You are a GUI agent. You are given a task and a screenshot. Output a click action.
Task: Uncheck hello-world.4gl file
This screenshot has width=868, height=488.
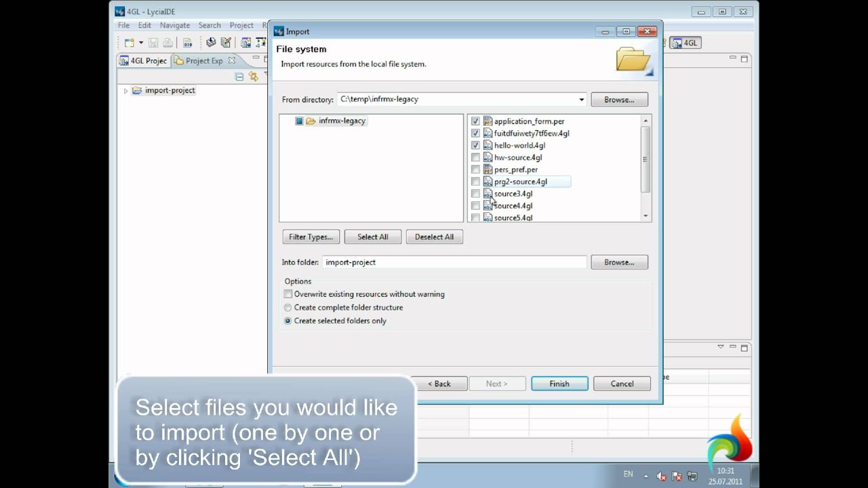[x=475, y=145]
